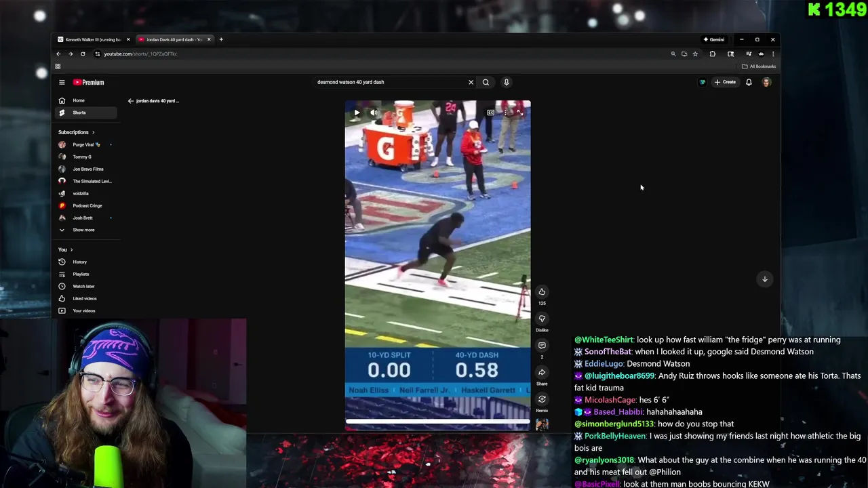Remix this Short
Image resolution: width=868 pixels, height=488 pixels.
(x=542, y=399)
